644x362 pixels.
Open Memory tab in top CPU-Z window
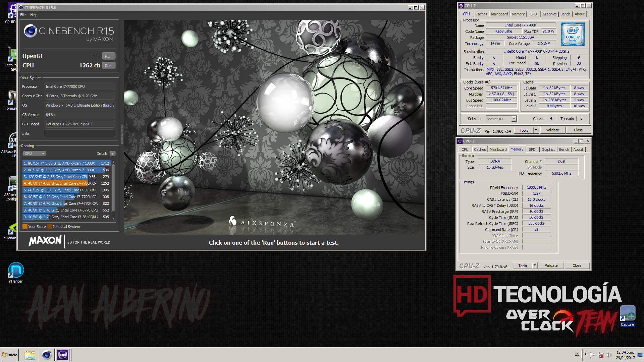point(518,14)
